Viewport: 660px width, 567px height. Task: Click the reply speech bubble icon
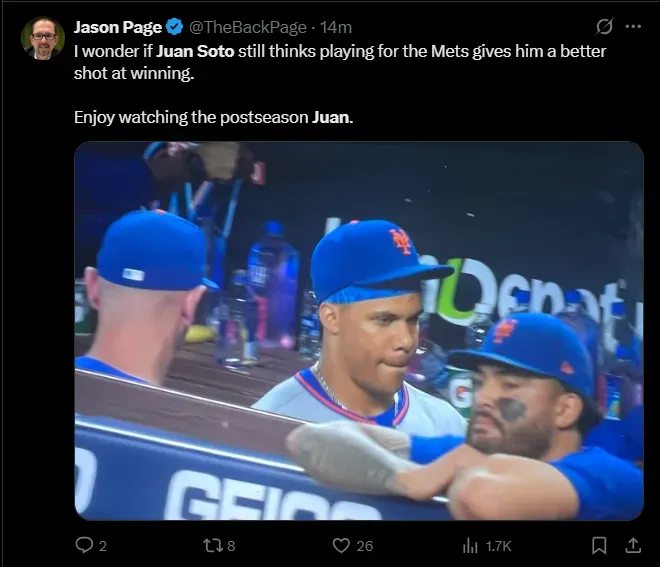click(x=84, y=545)
